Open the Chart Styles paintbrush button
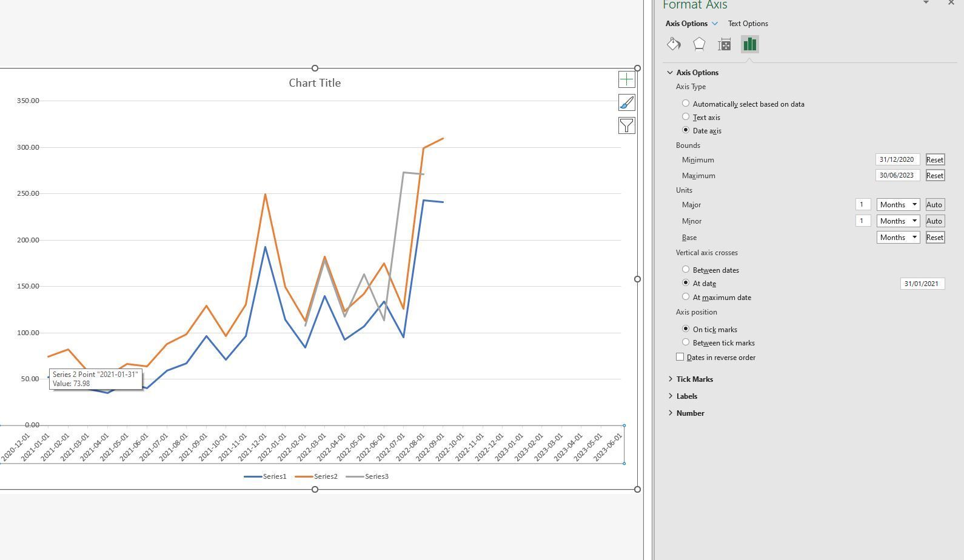 tap(626, 102)
